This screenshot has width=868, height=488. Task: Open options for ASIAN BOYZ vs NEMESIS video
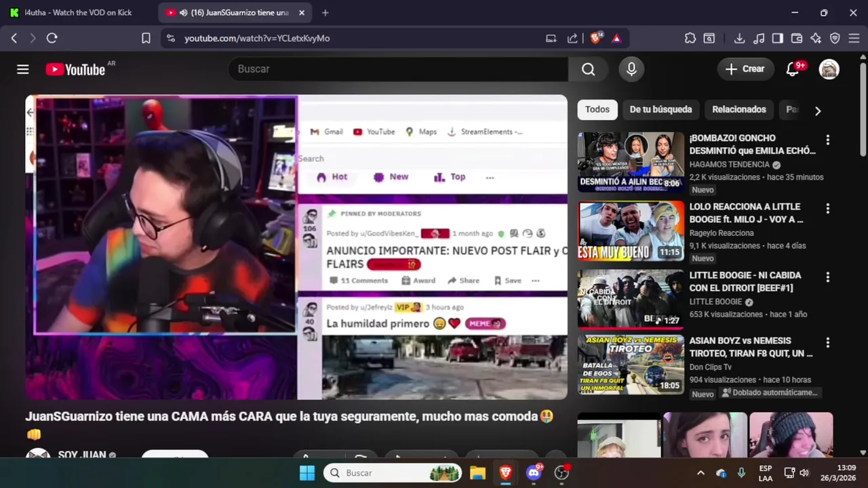click(x=827, y=342)
